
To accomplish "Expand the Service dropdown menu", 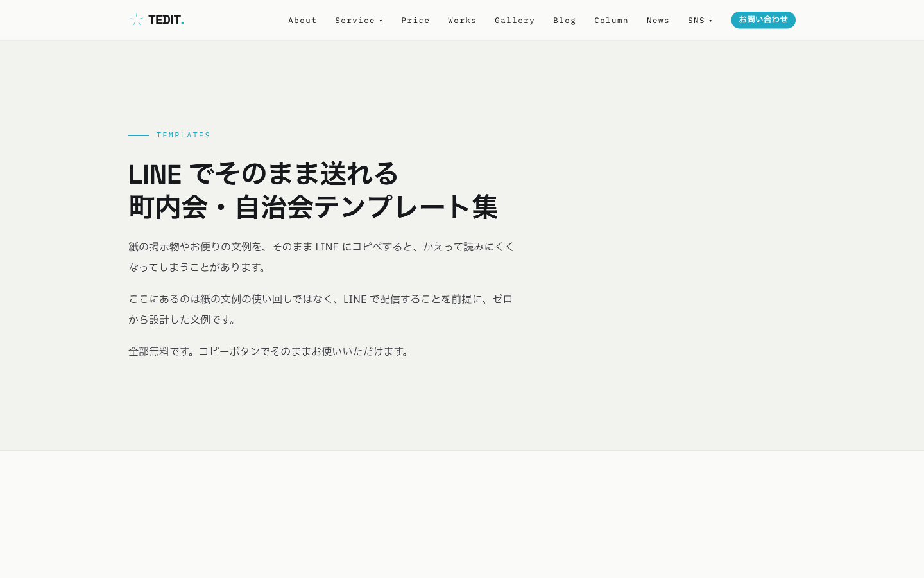I will click(x=359, y=21).
